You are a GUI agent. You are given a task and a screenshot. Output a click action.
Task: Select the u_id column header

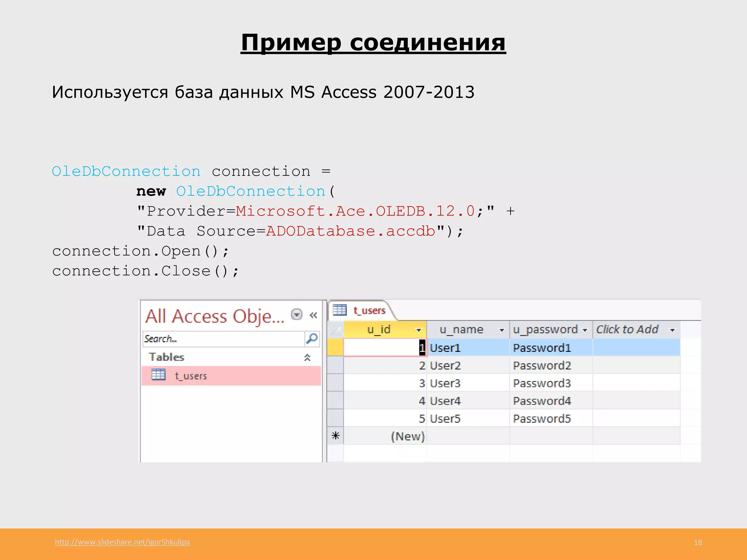(385, 330)
